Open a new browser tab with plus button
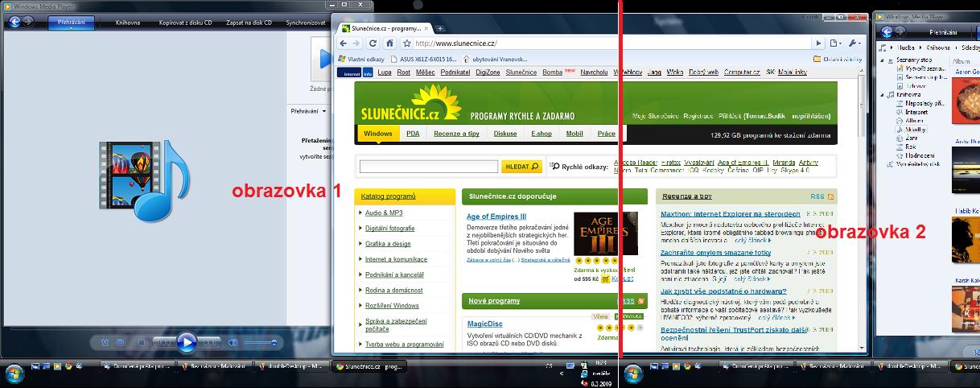Viewport: 980px width, 388px height. tap(440, 28)
